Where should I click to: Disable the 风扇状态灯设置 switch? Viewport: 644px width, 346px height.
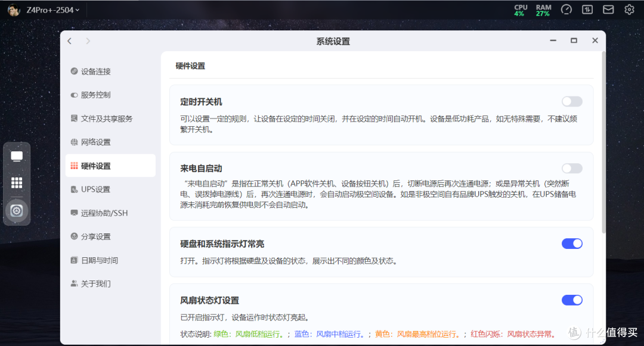[x=572, y=300]
